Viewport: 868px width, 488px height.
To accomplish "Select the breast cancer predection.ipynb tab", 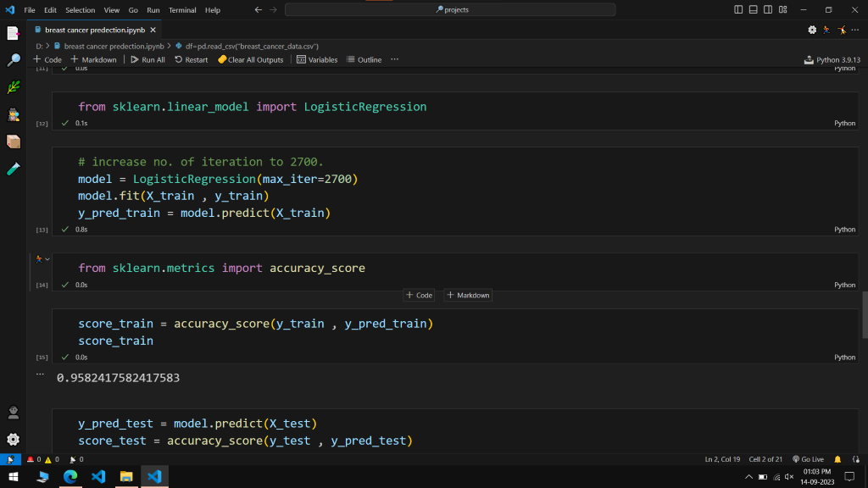I will pos(95,30).
